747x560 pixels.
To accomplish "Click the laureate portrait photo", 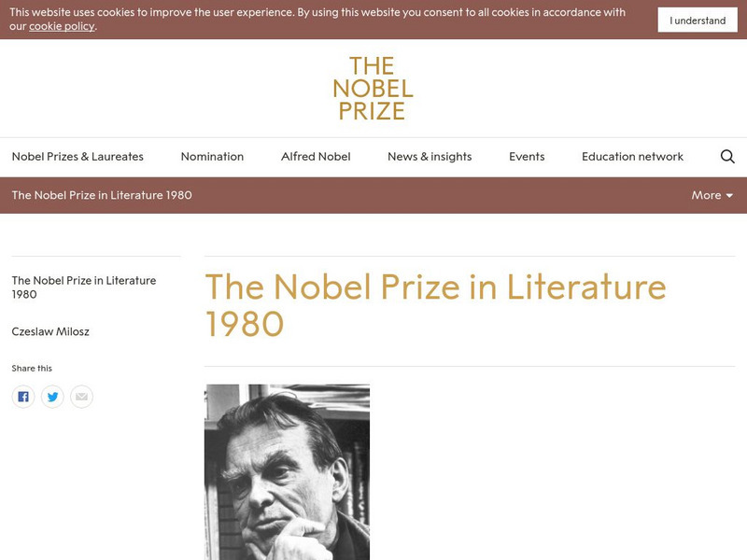I will point(287,471).
